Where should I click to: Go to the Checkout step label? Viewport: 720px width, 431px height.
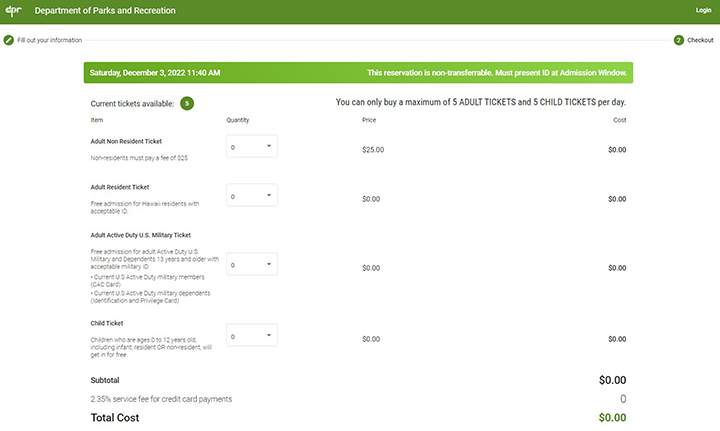[x=700, y=40]
